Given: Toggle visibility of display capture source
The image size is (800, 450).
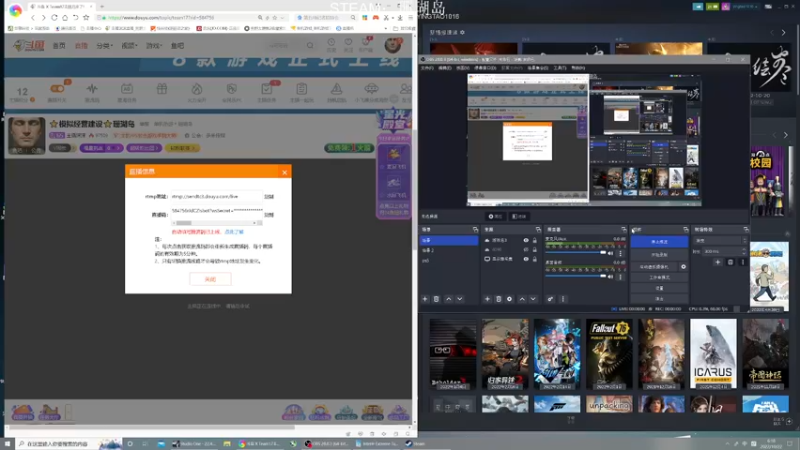Looking at the screenshot, I should pyautogui.click(x=526, y=259).
